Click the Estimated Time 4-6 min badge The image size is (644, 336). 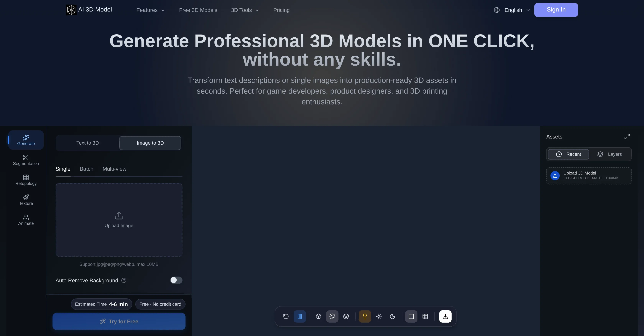102,304
